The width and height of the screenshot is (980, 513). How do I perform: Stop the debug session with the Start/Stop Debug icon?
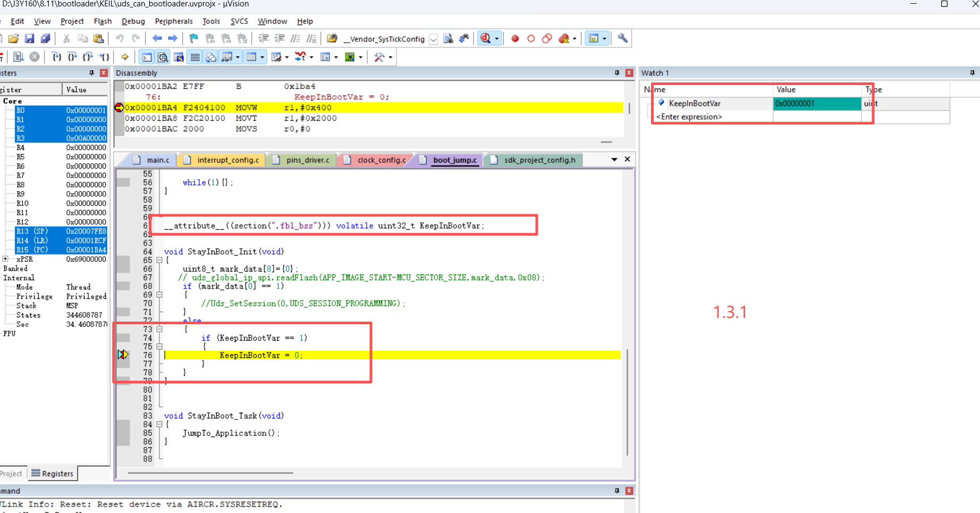485,38
